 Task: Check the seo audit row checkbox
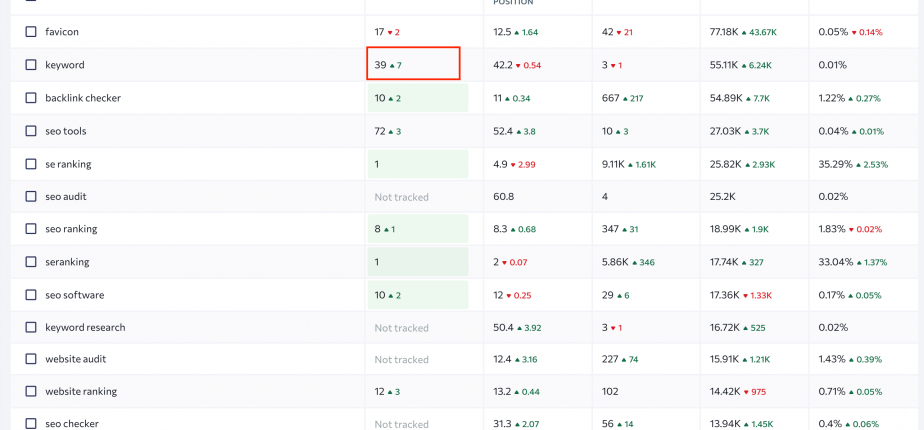pyautogui.click(x=31, y=196)
